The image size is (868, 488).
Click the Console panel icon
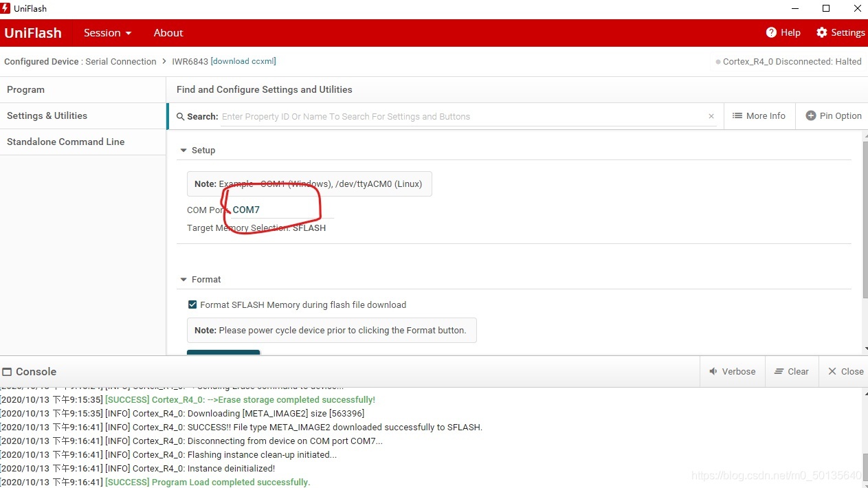tap(7, 372)
